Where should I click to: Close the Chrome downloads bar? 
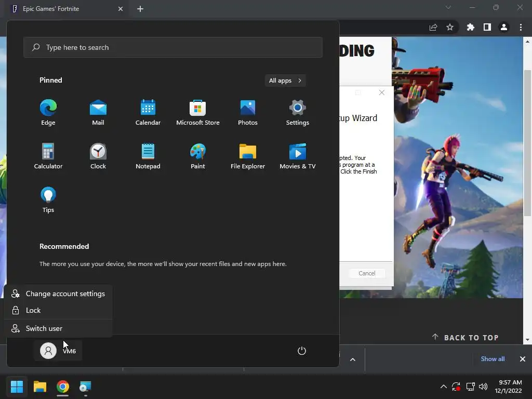[x=523, y=359]
